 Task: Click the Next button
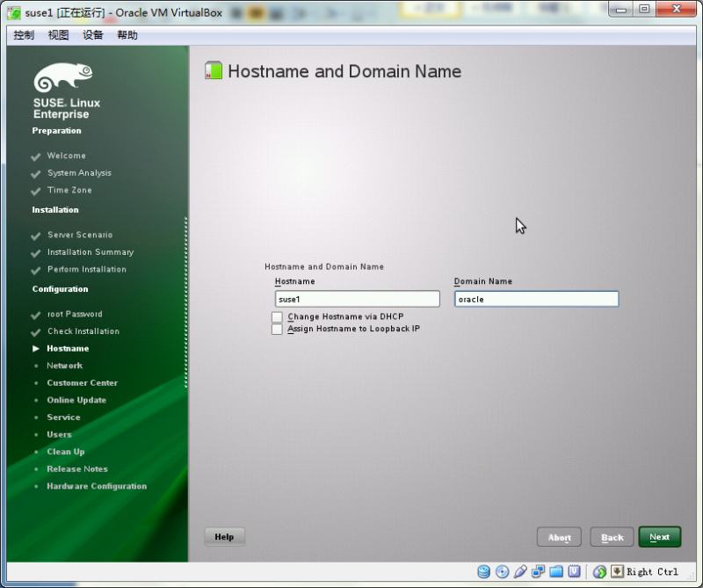pyautogui.click(x=660, y=536)
